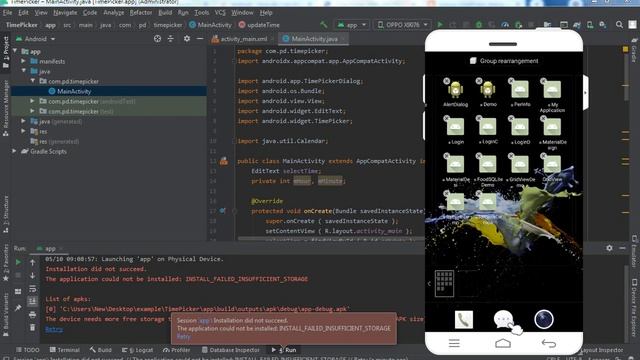Tap the camera icon in phone dock
This screenshot has height=360, width=640.
coord(544,319)
